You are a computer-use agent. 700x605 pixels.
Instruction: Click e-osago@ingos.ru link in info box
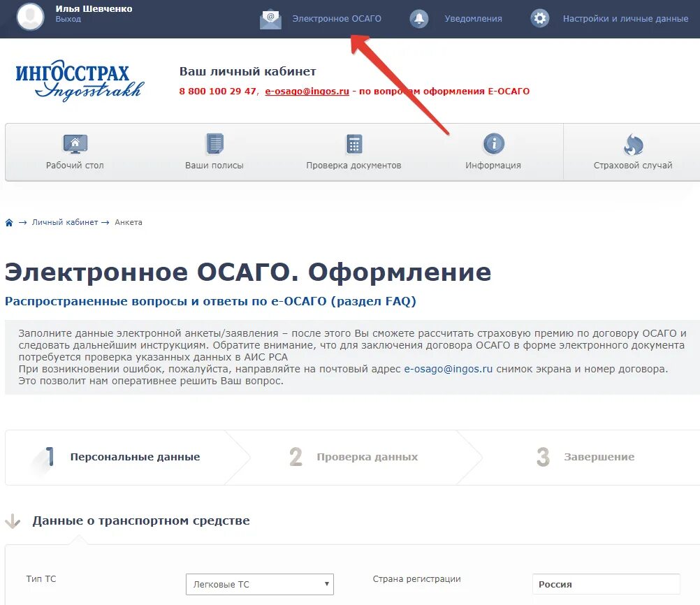click(x=449, y=370)
